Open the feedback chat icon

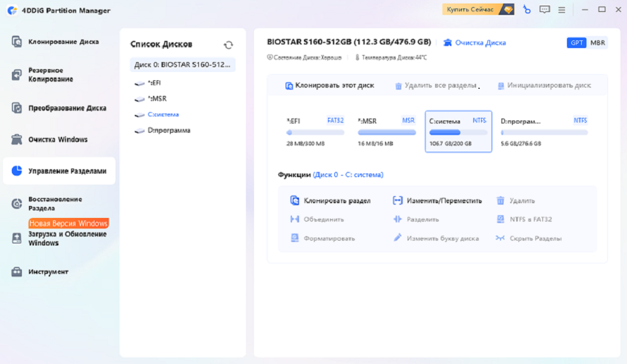544,10
